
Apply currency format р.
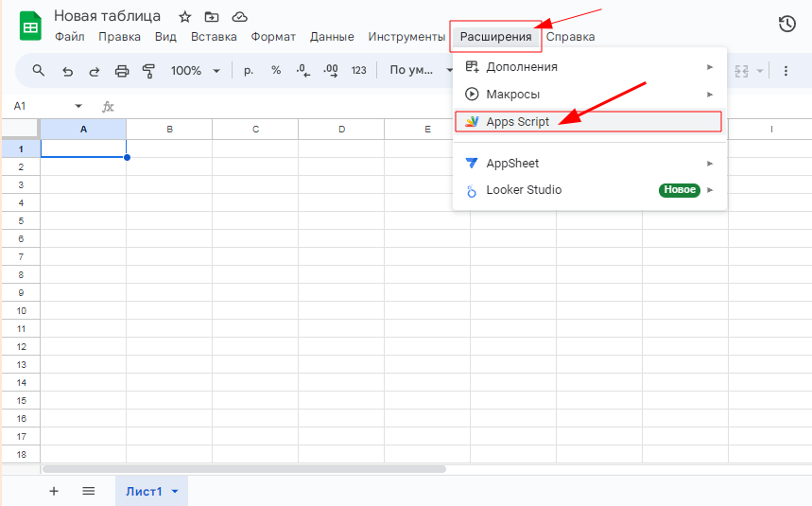pyautogui.click(x=249, y=70)
